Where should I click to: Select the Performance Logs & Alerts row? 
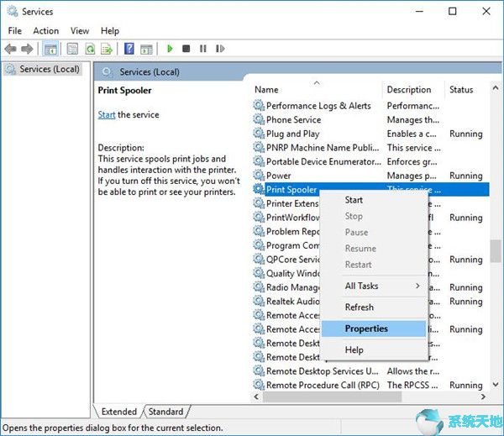(371, 106)
